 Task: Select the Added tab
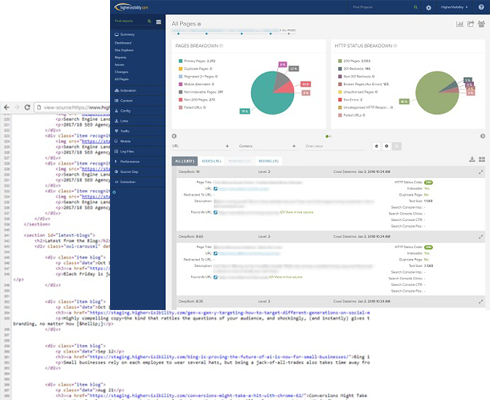click(211, 161)
